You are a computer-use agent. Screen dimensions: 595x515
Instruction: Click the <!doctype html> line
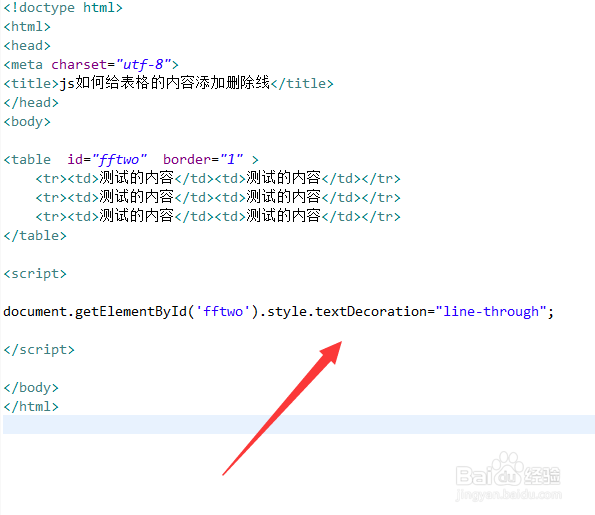point(63,8)
